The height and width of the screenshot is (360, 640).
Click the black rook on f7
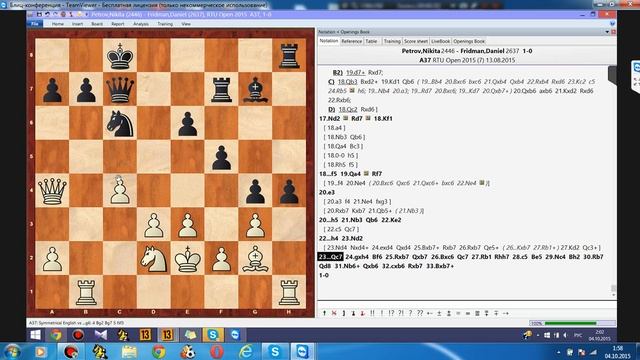[x=222, y=89]
